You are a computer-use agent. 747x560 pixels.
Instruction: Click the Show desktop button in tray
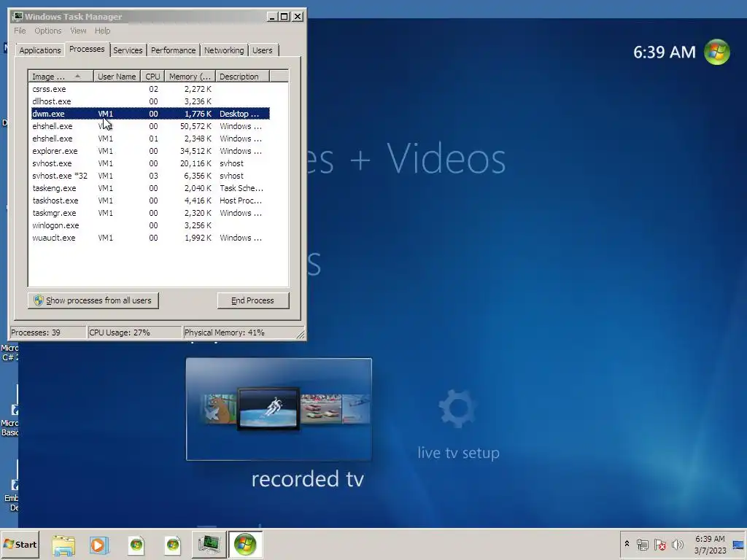click(x=739, y=544)
